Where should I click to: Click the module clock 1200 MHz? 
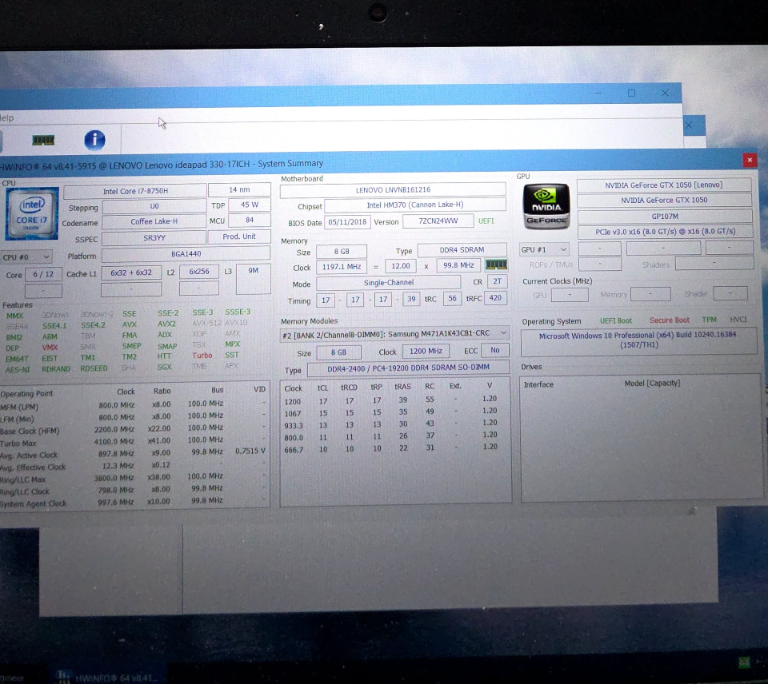[425, 351]
